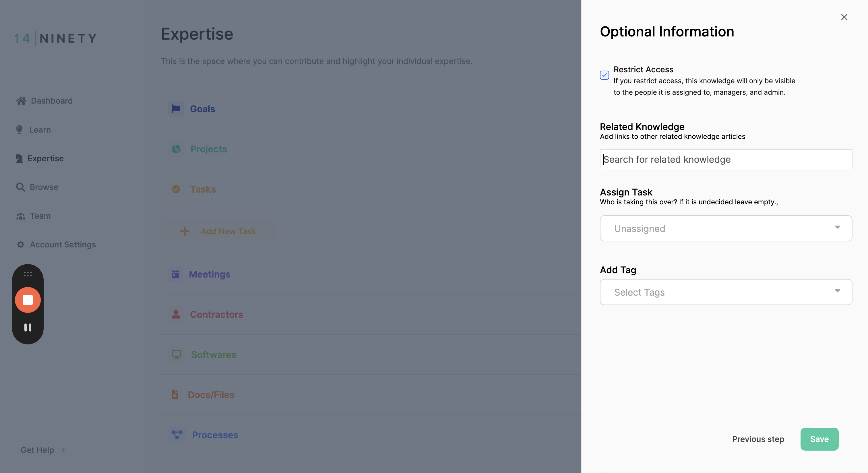Click the Softwares monitor icon

[176, 354]
